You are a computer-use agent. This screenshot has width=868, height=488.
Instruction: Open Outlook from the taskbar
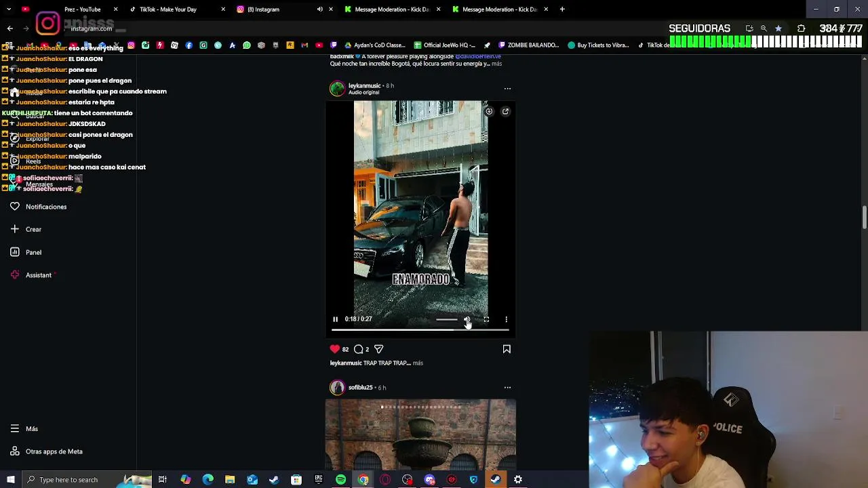[x=252, y=480]
